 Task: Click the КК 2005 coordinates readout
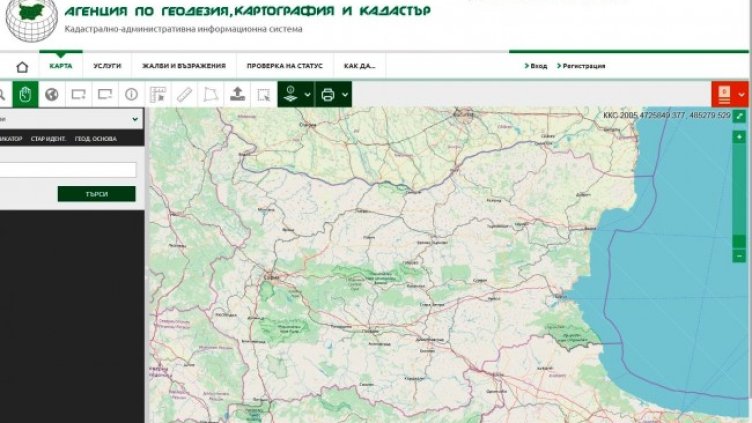click(667, 115)
